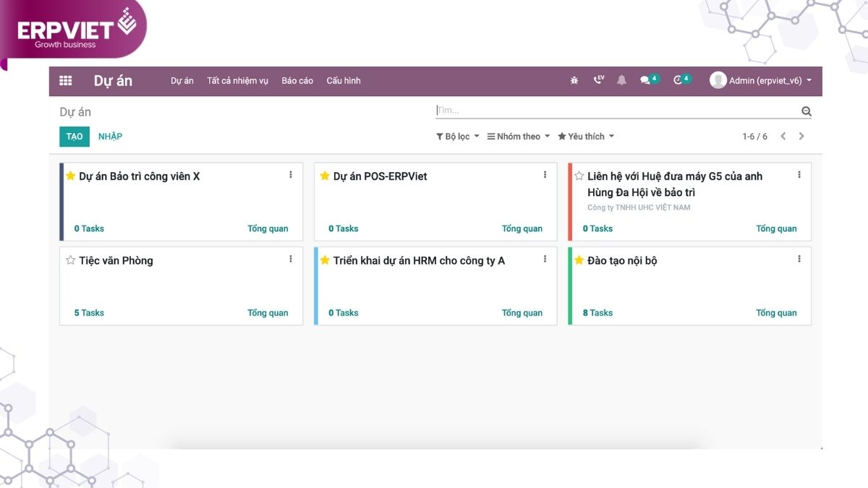
Task: Expand the Nhóm theo dropdown
Action: (519, 137)
